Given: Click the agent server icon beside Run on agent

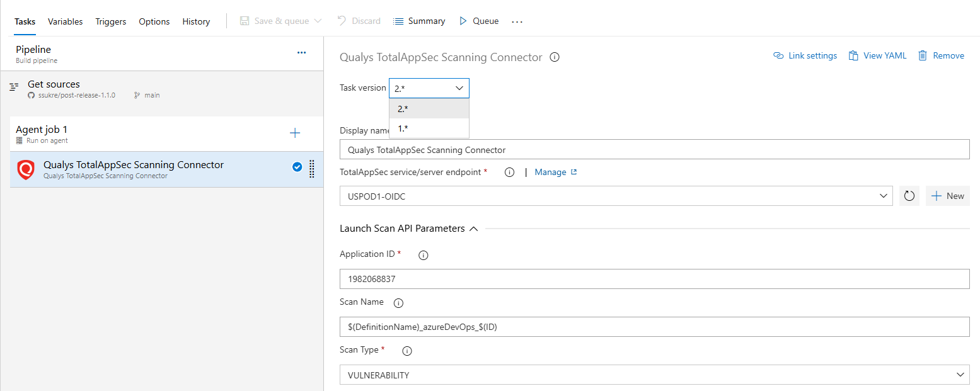Looking at the screenshot, I should click(20, 140).
